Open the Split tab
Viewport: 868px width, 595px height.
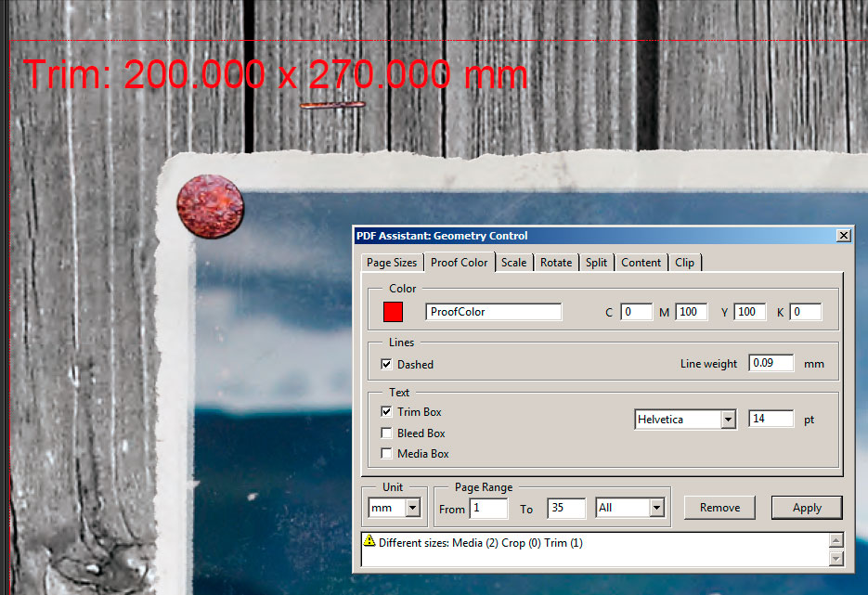(x=596, y=263)
